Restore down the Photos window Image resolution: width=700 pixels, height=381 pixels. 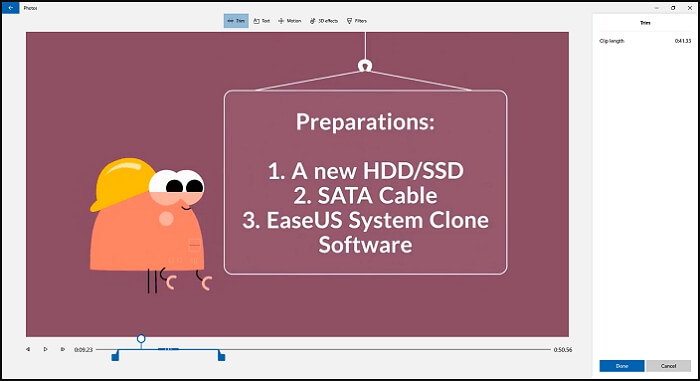[x=673, y=8]
